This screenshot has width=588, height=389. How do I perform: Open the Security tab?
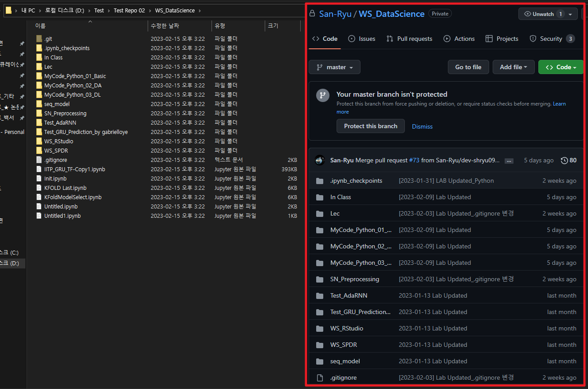click(552, 39)
